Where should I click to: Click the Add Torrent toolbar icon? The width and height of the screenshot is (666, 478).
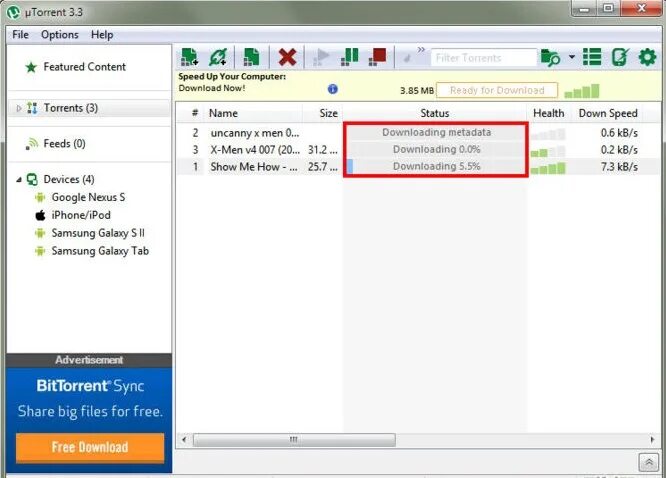point(189,57)
